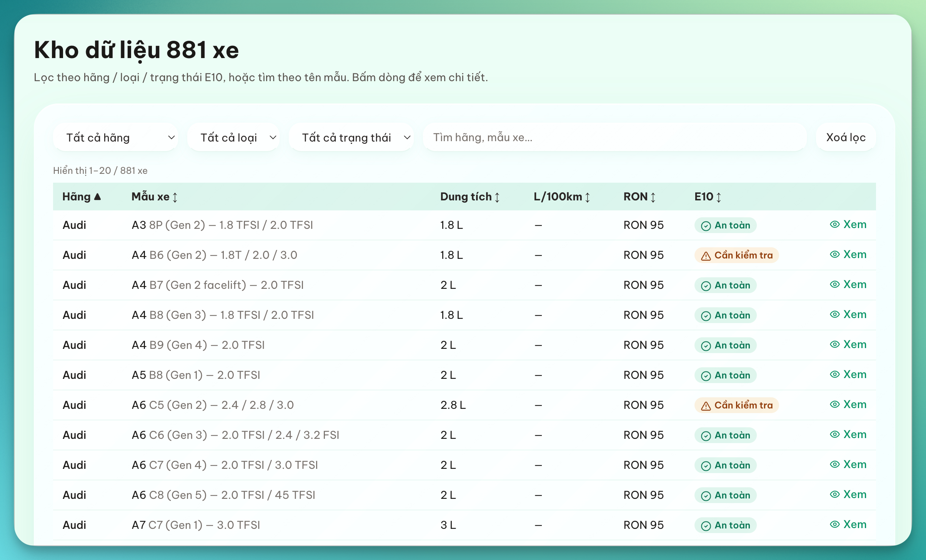
Task: Click 'Hiển thị 1–20 / 881 xe' count text
Action: 100,170
